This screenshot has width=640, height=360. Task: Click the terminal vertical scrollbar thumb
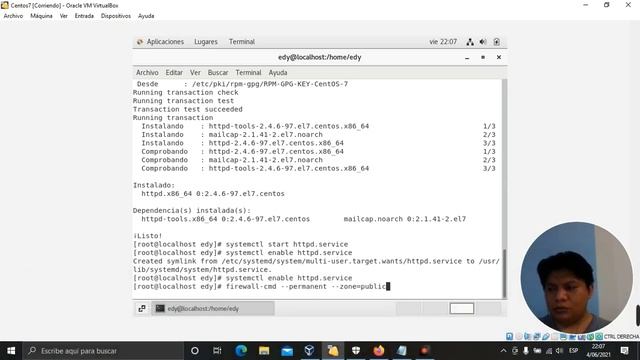tap(504, 273)
